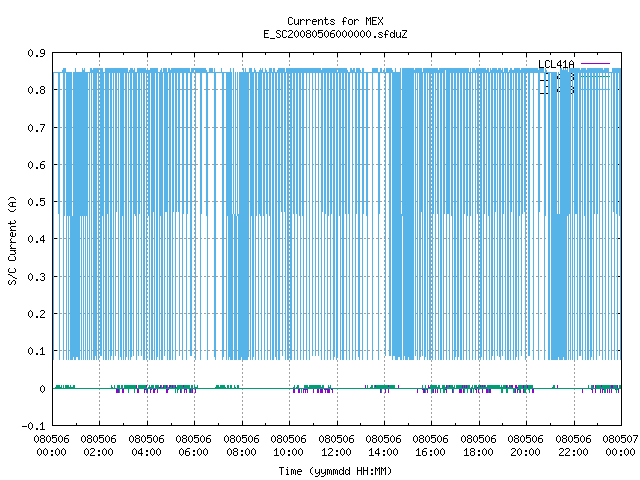
Task: Click the 06:00 time tick label
Action: point(193,452)
